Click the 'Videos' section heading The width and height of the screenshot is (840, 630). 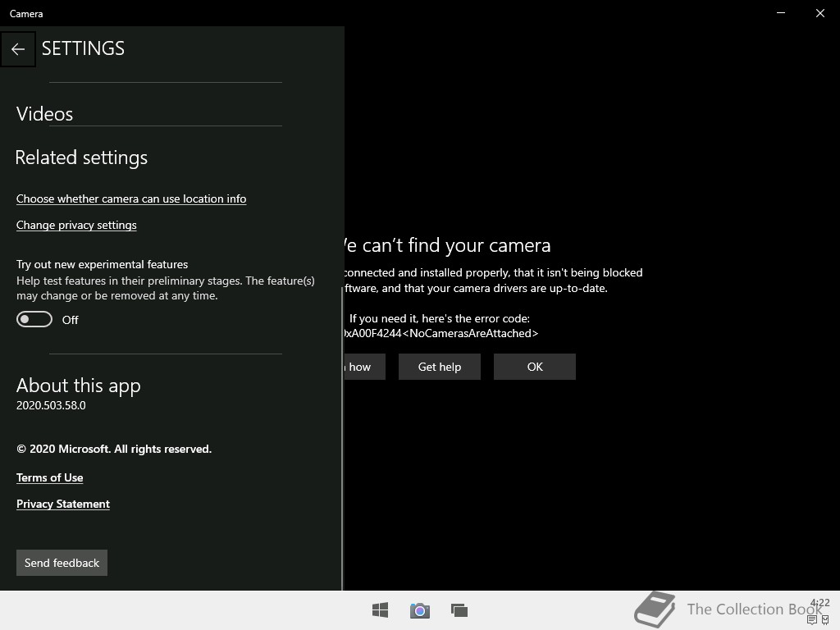[x=44, y=114]
